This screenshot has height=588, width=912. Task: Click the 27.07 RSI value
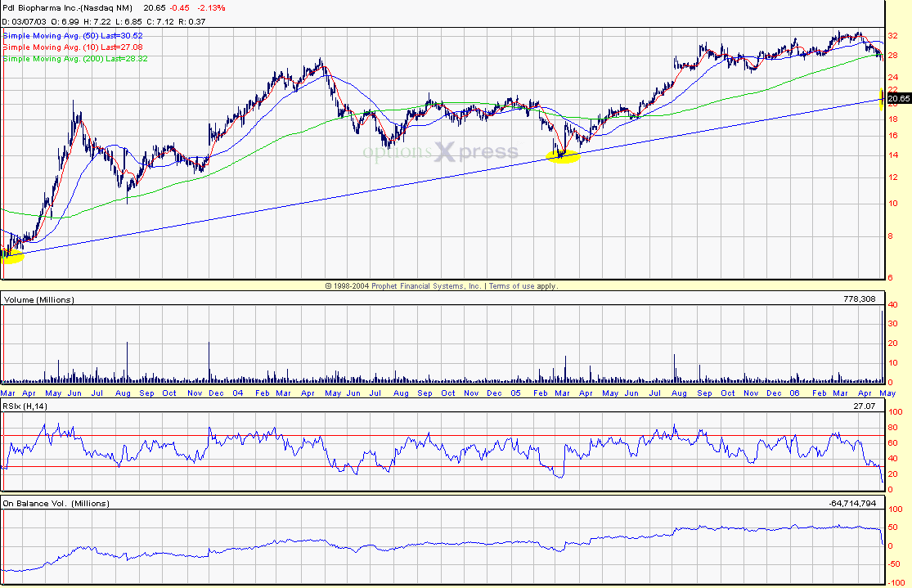coord(865,406)
